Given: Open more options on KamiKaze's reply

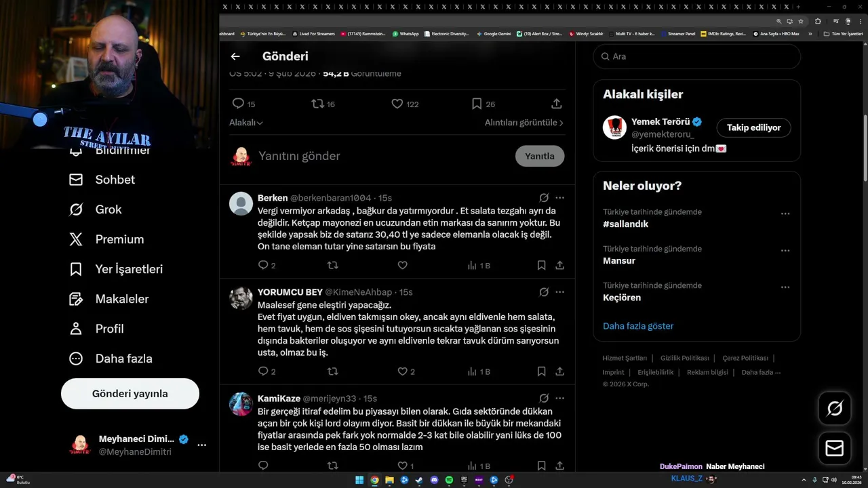Looking at the screenshot, I should pos(559,399).
